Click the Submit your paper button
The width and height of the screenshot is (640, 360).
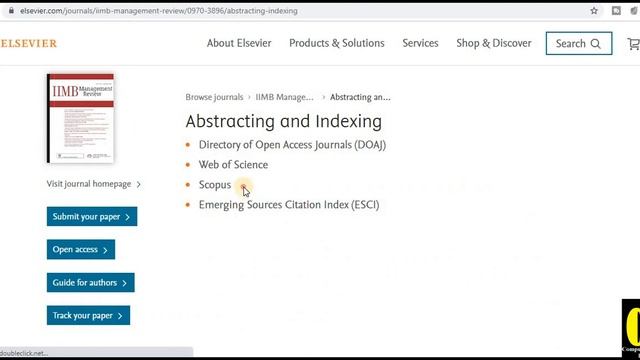(x=92, y=216)
